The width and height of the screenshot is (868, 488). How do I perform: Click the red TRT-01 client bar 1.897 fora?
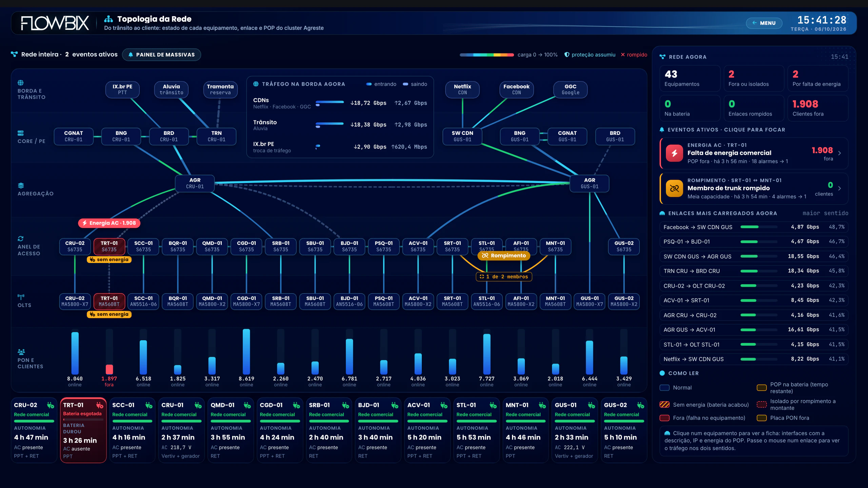tap(109, 369)
